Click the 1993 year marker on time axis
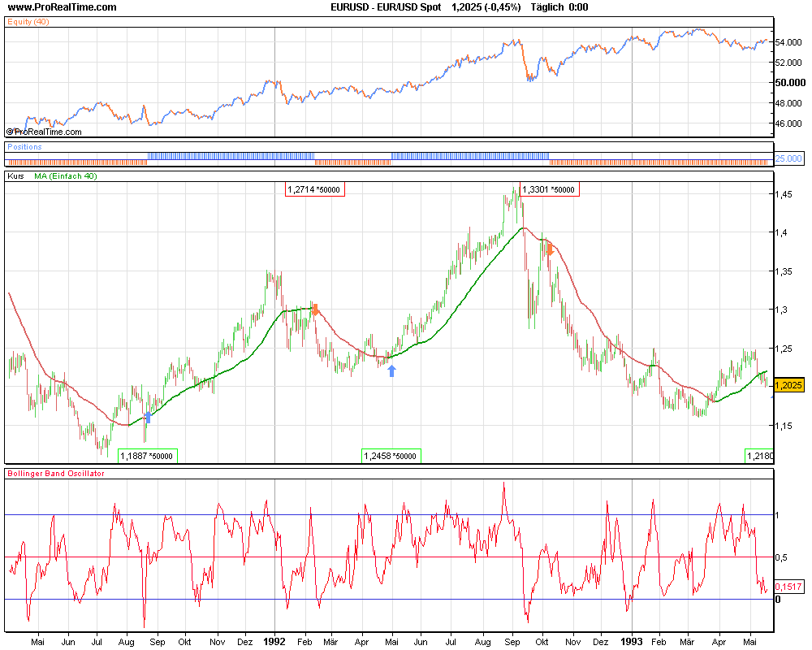The width and height of the screenshot is (812, 650). click(x=632, y=641)
